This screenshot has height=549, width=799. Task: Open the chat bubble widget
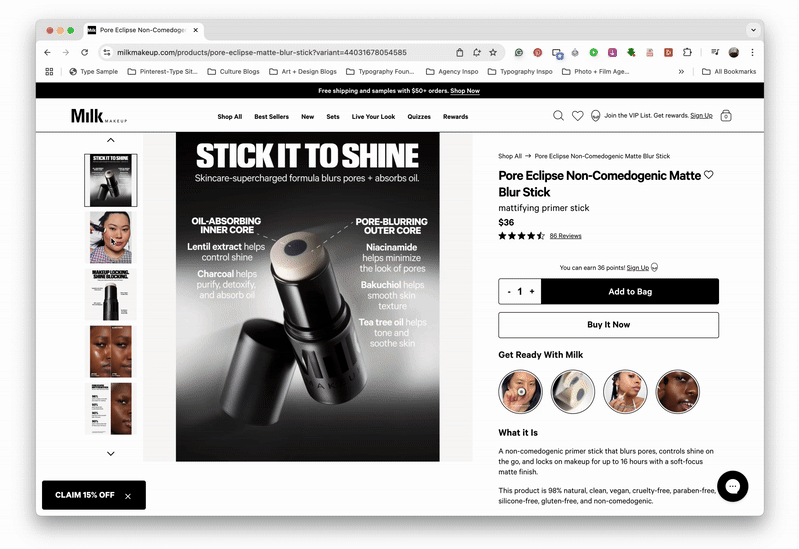[732, 486]
